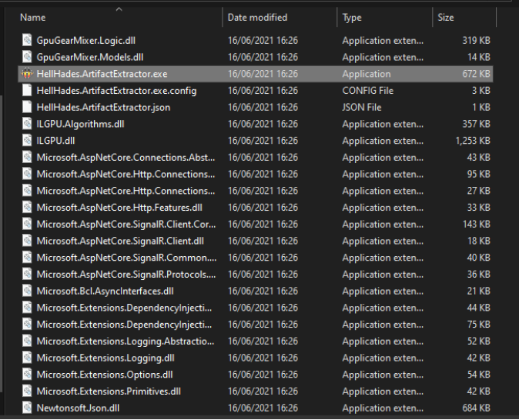This screenshot has width=519, height=420.
Task: Select the Microsoft.Bcl.AsyncInterfaces.dll file icon
Action: (27, 291)
